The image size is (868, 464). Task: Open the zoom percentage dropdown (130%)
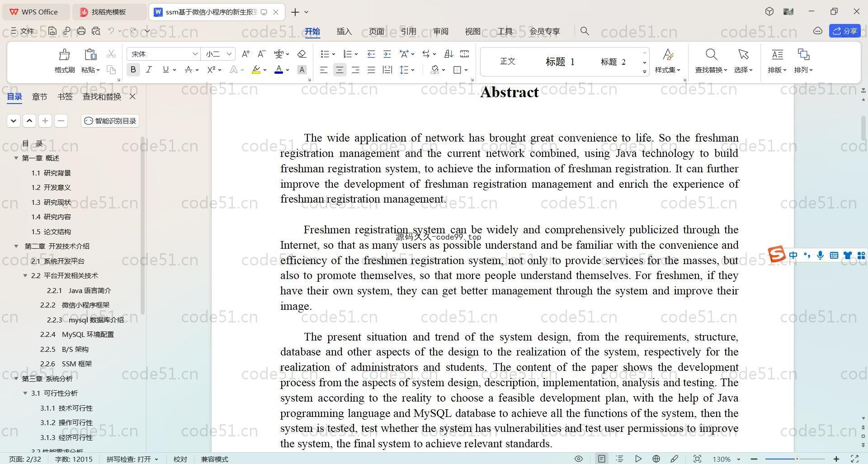click(739, 459)
